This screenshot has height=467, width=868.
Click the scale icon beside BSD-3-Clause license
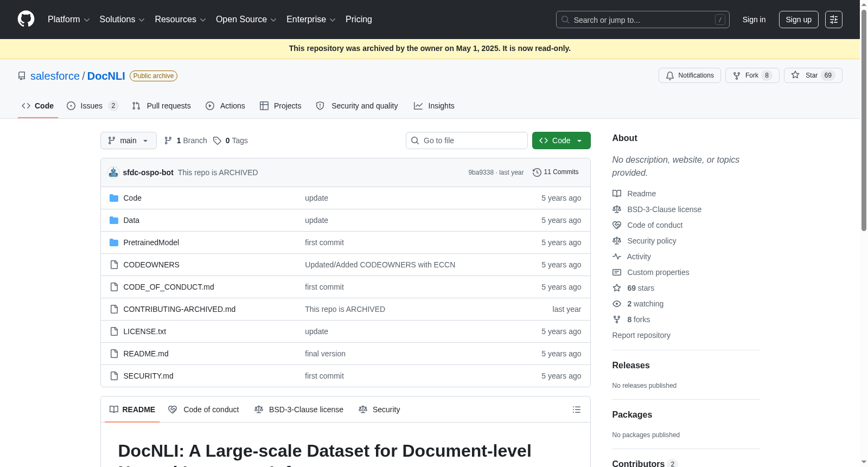tap(617, 209)
